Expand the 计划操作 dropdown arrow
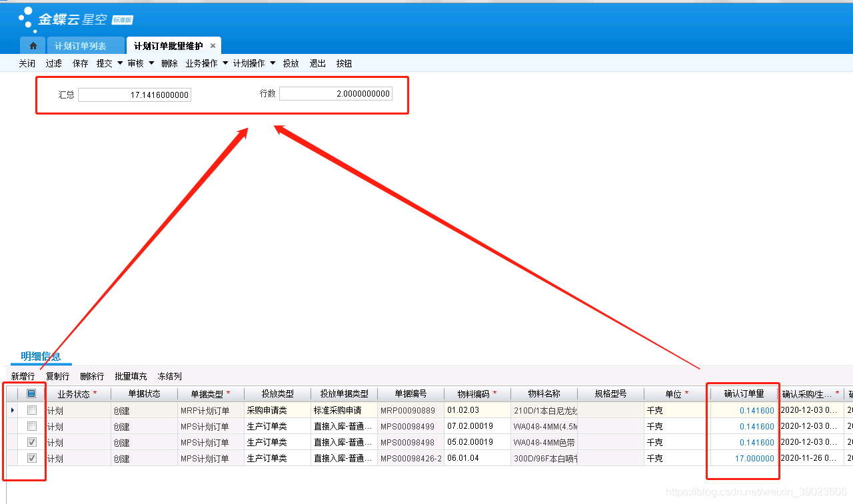 tap(273, 63)
